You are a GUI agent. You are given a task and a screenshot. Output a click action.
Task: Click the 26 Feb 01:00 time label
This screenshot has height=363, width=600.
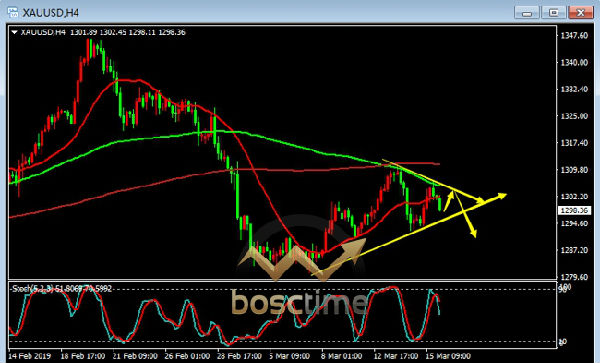pyautogui.click(x=187, y=356)
